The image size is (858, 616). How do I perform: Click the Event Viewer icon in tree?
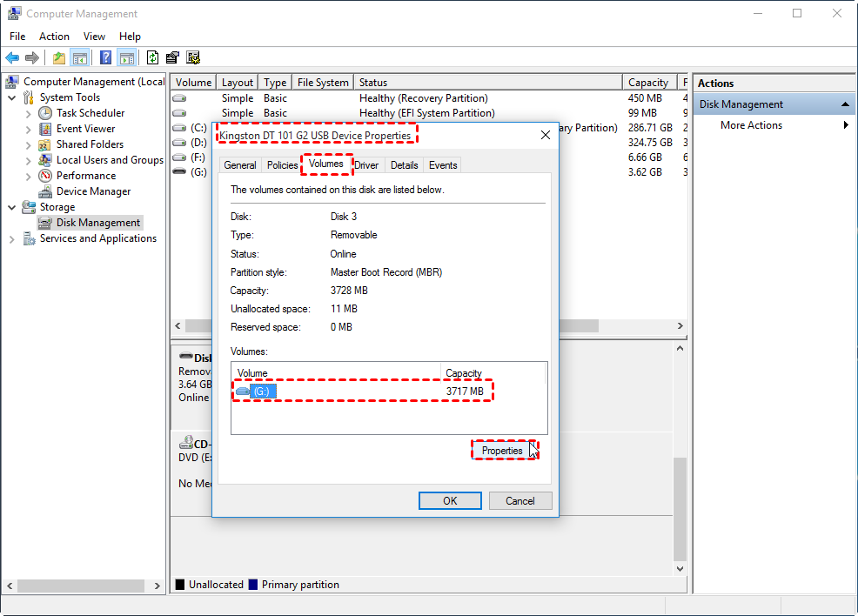(45, 129)
